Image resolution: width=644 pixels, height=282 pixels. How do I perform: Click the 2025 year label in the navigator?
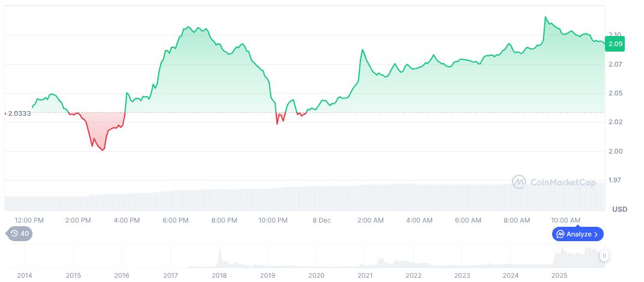(x=559, y=275)
